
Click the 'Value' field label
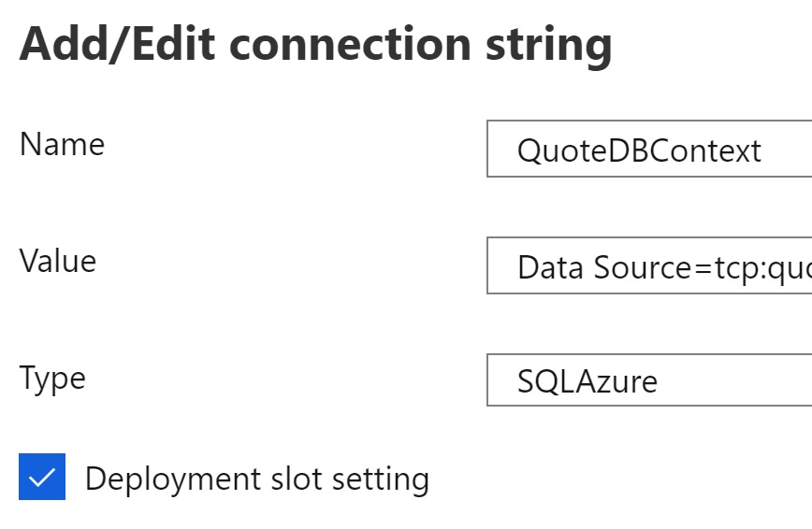[x=58, y=261]
